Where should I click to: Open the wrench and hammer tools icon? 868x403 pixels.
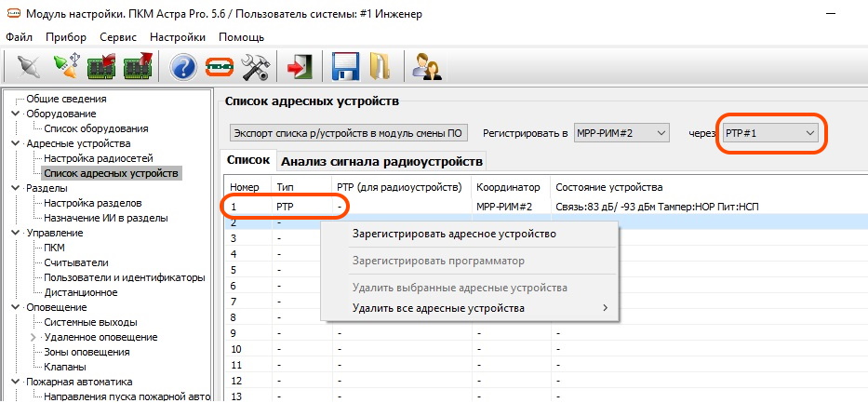point(254,67)
